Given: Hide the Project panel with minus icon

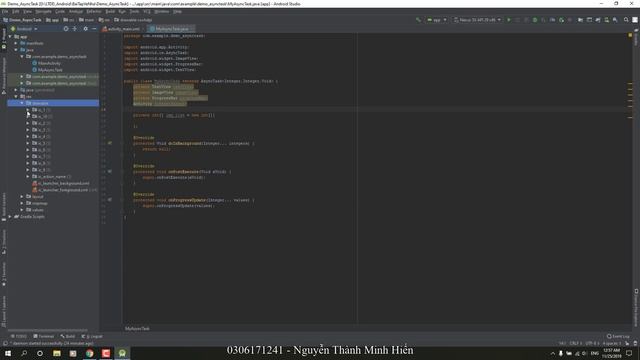Looking at the screenshot, I should click(x=94, y=29).
